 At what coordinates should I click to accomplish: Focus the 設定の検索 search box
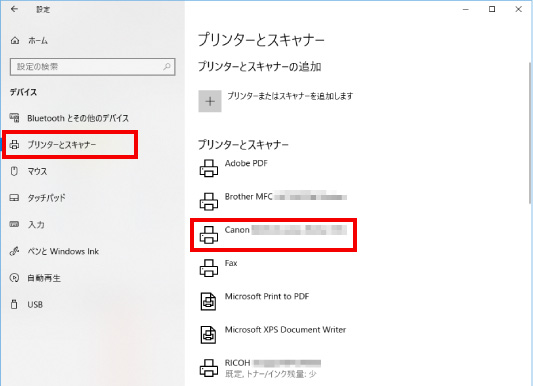coord(92,67)
